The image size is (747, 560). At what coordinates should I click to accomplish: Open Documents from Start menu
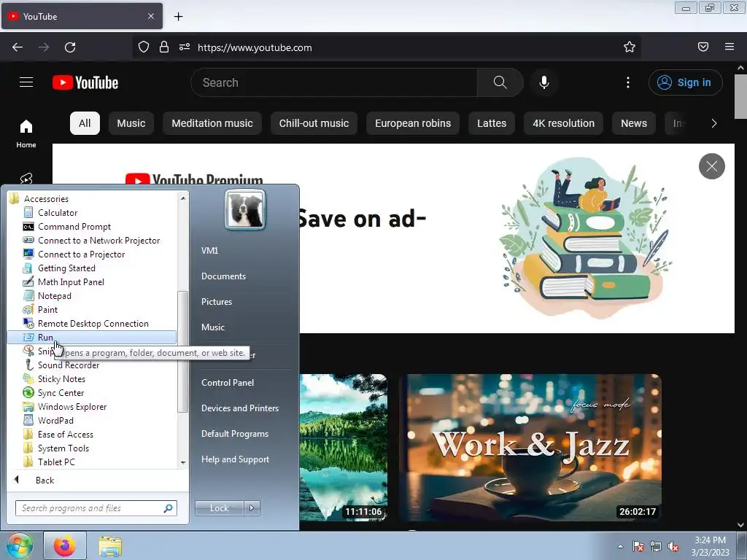223,276
